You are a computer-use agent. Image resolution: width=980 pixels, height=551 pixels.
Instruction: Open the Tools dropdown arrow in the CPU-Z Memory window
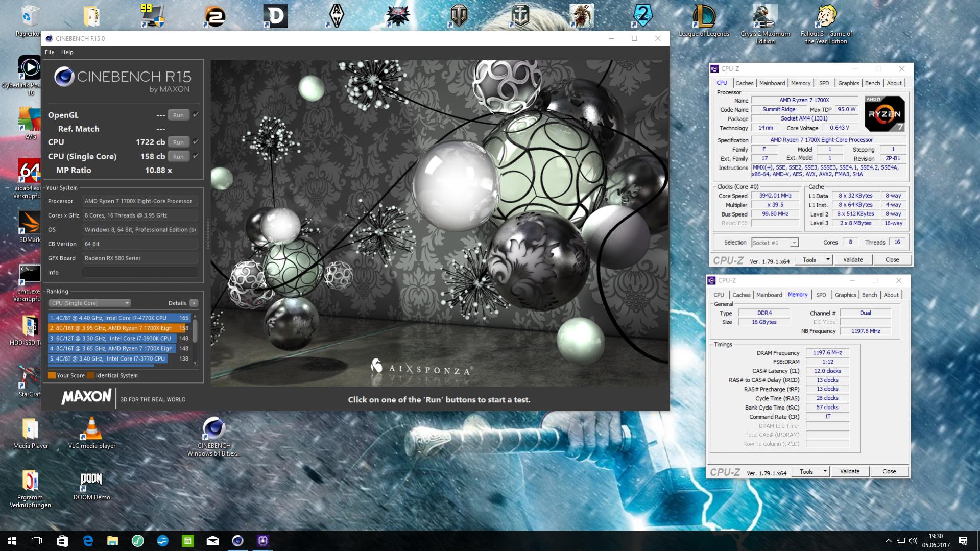tap(825, 471)
